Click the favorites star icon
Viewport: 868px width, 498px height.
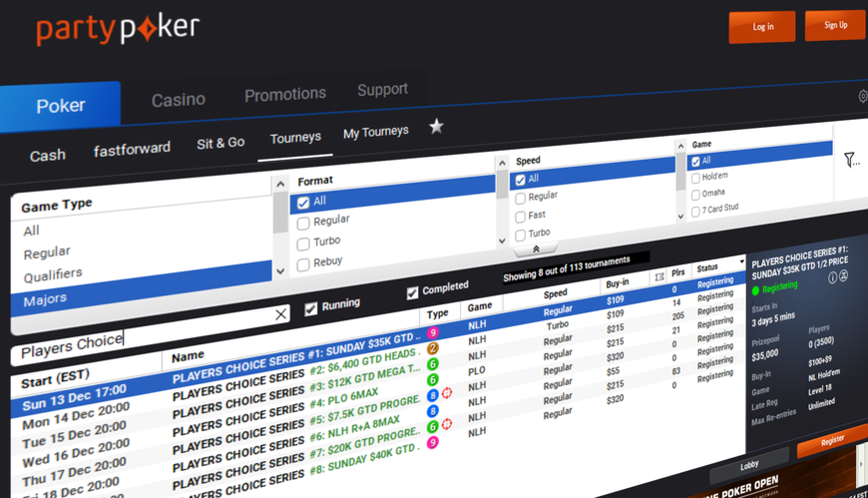[436, 127]
